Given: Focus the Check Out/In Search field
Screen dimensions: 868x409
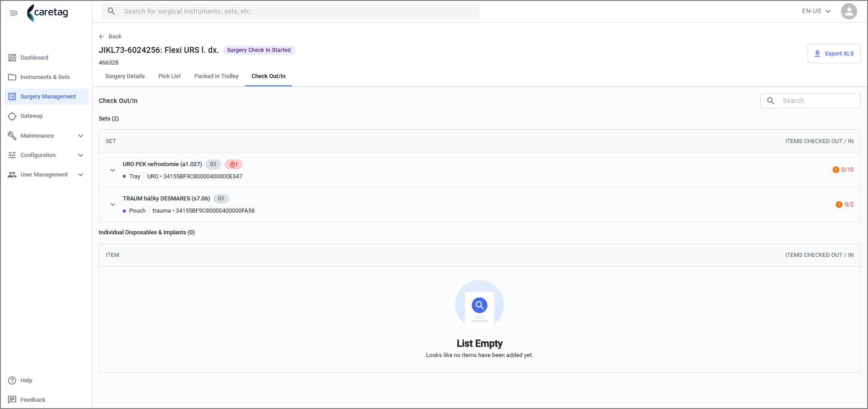Looking at the screenshot, I should click(x=810, y=101).
